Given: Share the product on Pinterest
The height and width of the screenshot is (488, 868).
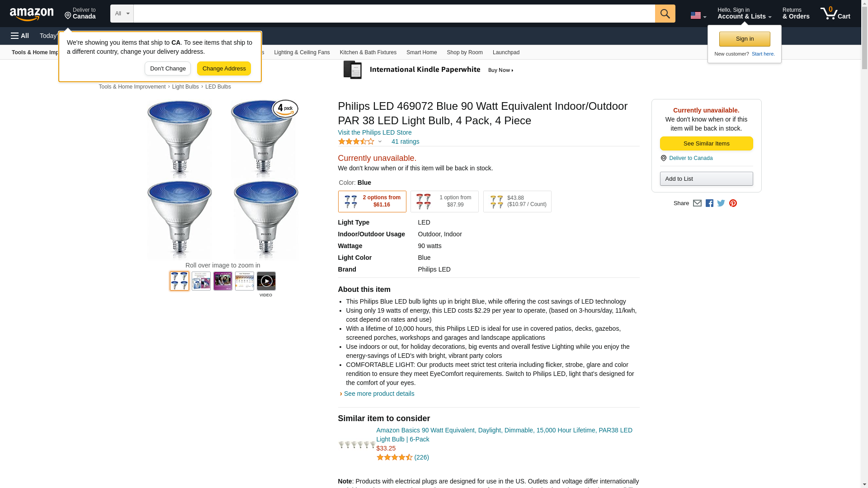Looking at the screenshot, I should point(733,203).
